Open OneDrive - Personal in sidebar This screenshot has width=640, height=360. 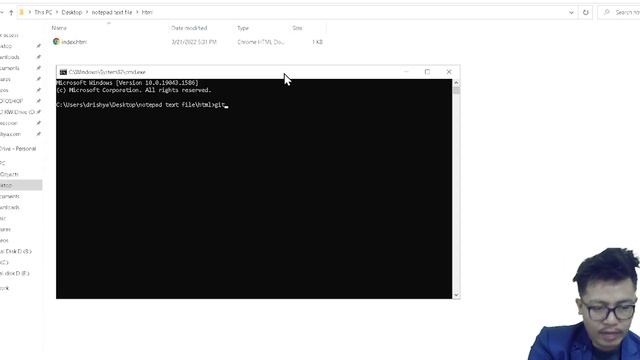point(18,149)
